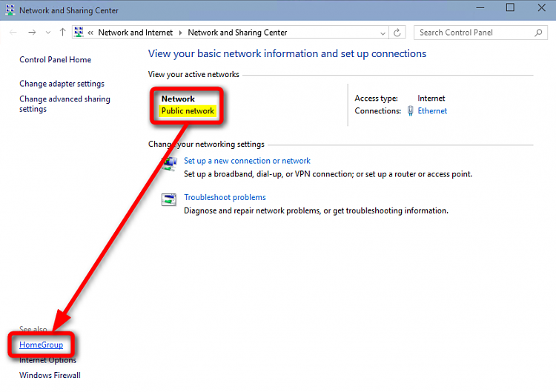Select the bold 'Network' name
Screen dimensions: 556x392
coord(178,99)
